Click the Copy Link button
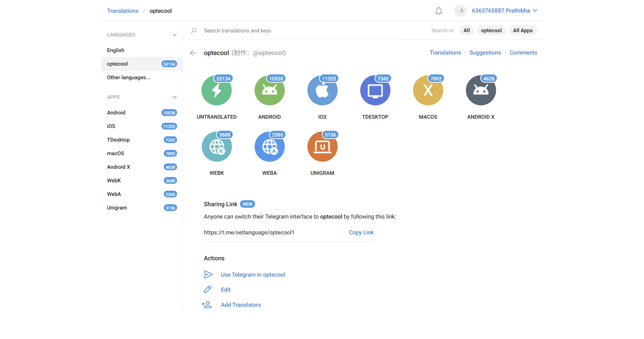The image size is (644, 339). [x=361, y=232]
